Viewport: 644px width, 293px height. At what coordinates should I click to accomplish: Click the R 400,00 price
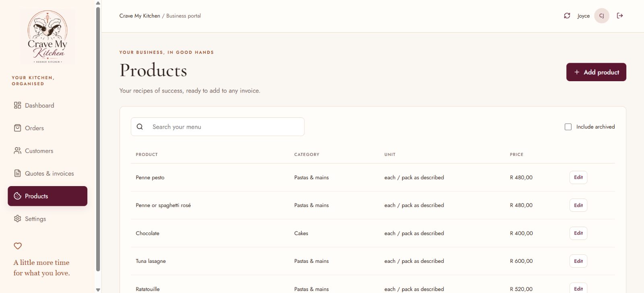(x=521, y=233)
